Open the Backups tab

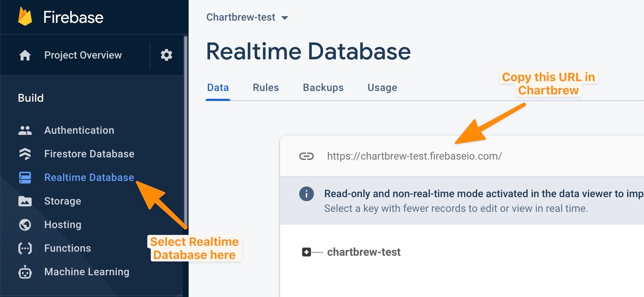click(x=323, y=88)
